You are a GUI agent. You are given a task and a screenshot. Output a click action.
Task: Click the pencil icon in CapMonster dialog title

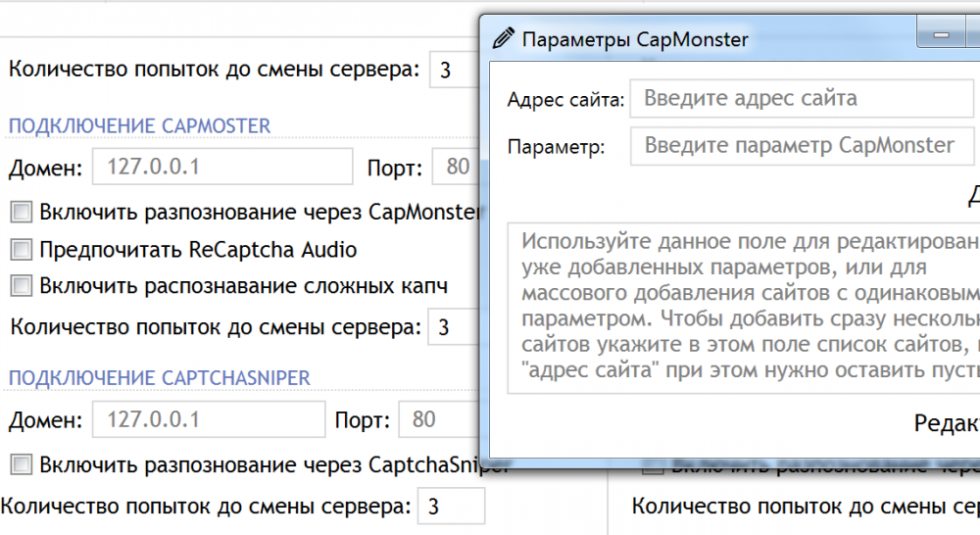(x=503, y=38)
